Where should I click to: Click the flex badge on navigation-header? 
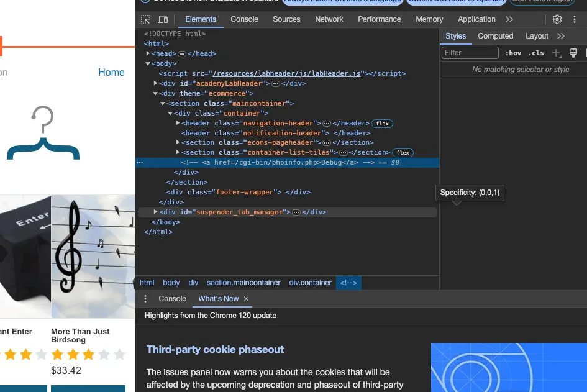382,124
